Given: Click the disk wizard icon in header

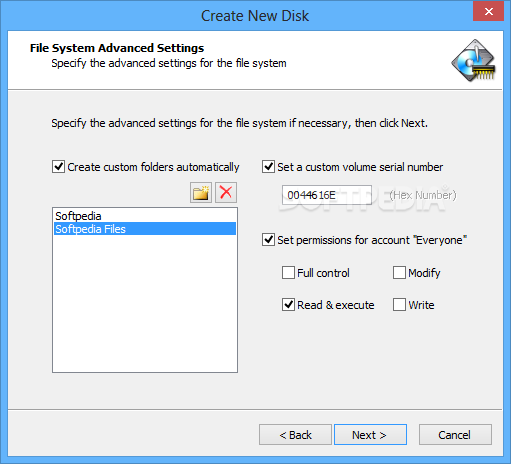Looking at the screenshot, I should (474, 61).
